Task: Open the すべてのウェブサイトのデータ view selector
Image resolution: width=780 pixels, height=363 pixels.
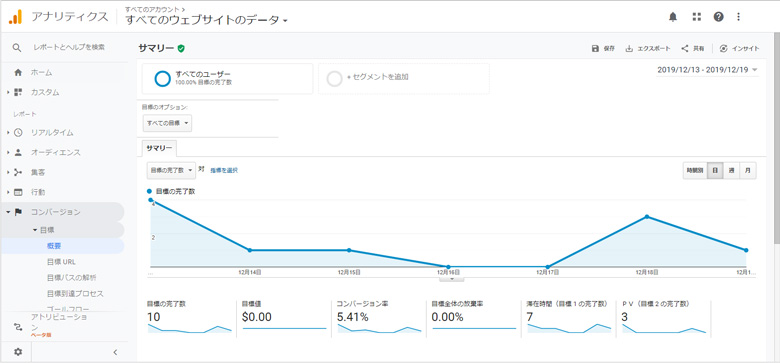Action: 206,20
